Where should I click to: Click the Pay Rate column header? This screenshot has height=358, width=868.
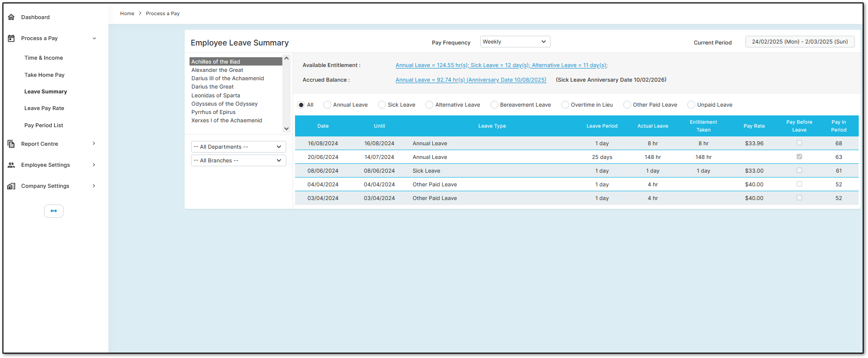click(x=754, y=126)
